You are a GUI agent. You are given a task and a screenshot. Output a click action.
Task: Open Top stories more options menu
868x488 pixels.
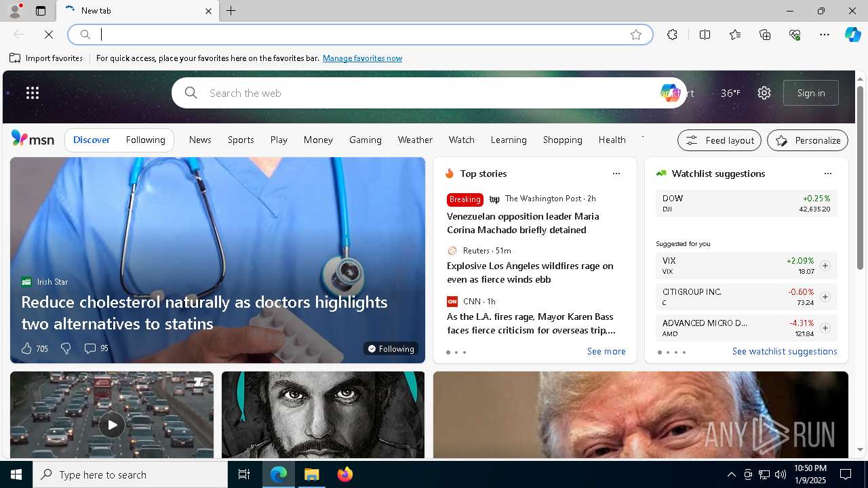pyautogui.click(x=616, y=174)
